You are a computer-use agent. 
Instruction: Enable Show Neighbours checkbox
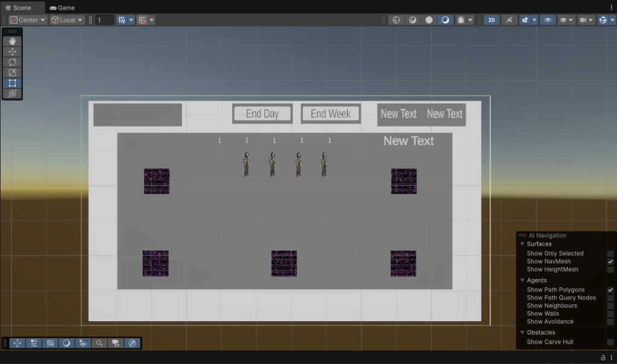(x=610, y=306)
